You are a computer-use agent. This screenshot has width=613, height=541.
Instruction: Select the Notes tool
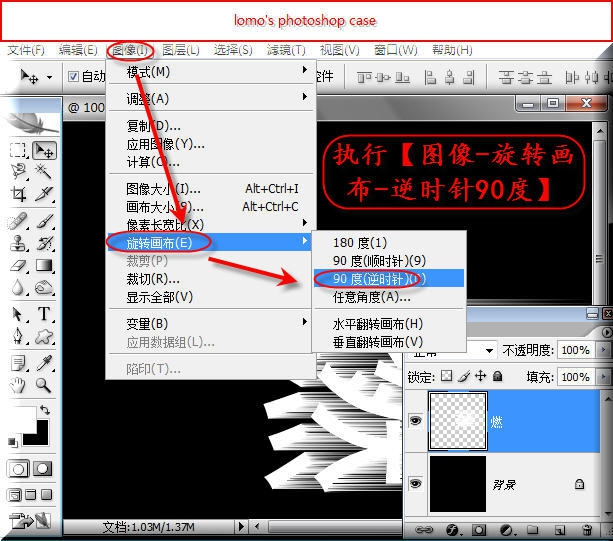tap(18, 364)
